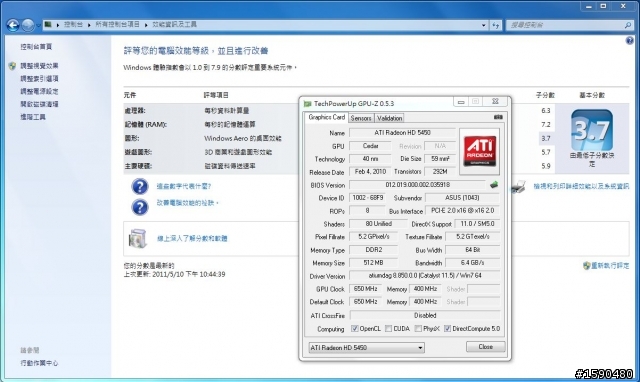Click the Close button in GPU-Z
Viewport: 640px width, 382px height.
coord(485,347)
